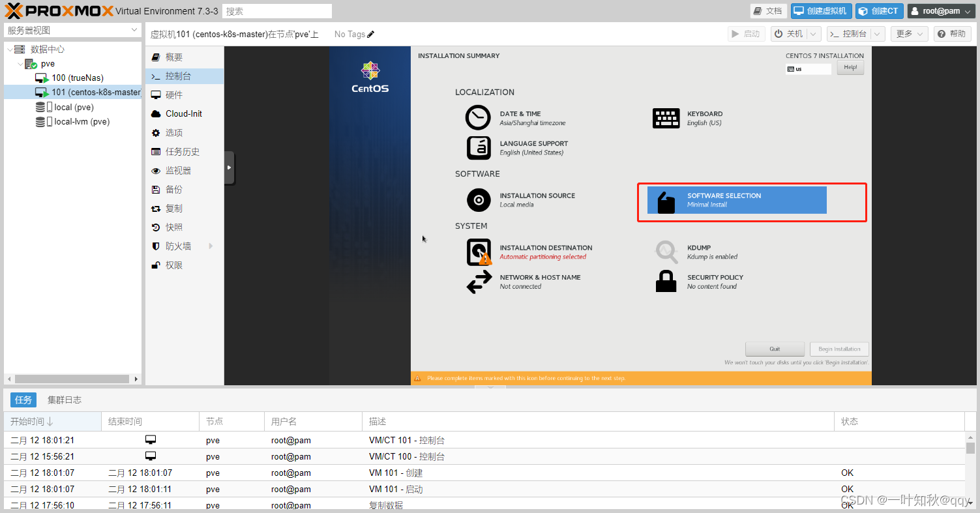Click the Begin Installation button
The image size is (980, 513).
[x=839, y=349]
